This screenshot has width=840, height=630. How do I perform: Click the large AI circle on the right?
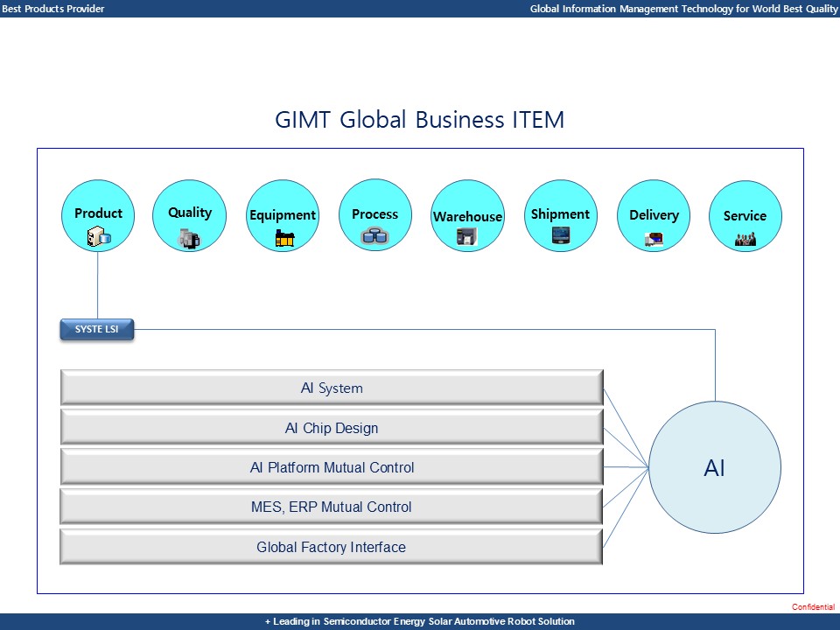[x=715, y=467]
